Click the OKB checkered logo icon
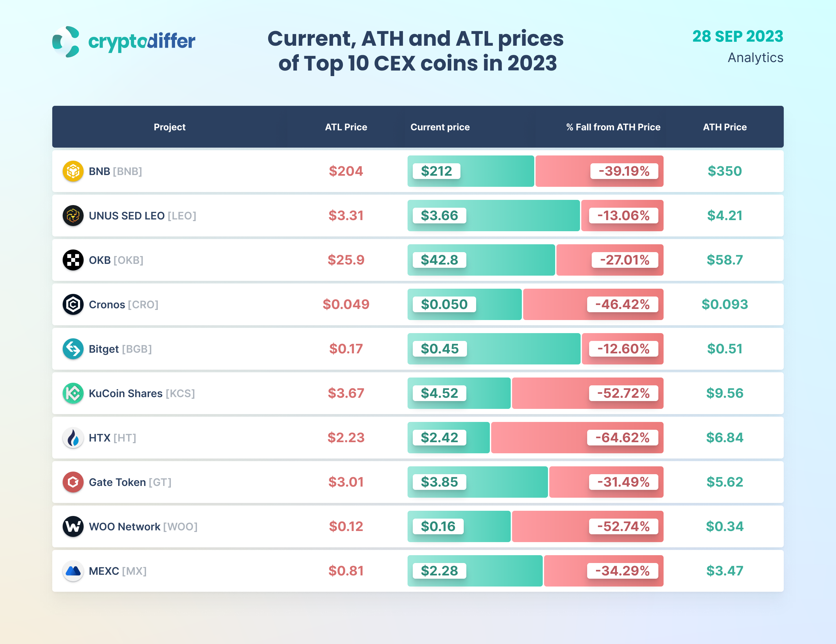The image size is (836, 644). 73,260
